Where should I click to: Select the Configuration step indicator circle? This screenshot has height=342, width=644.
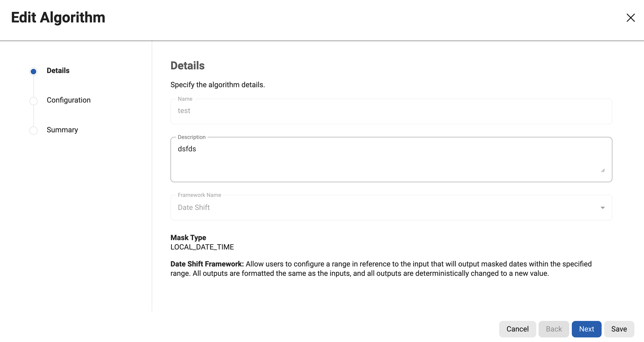(x=33, y=101)
